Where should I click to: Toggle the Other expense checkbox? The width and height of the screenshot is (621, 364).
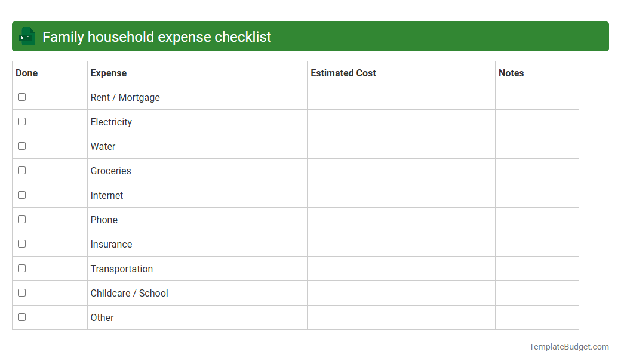click(21, 316)
